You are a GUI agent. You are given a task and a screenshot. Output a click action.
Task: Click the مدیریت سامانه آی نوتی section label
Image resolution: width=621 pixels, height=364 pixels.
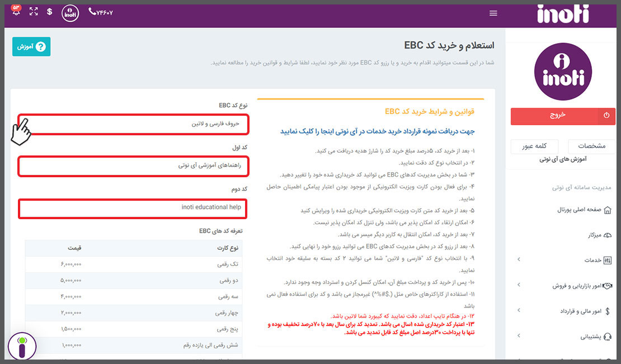click(x=582, y=187)
